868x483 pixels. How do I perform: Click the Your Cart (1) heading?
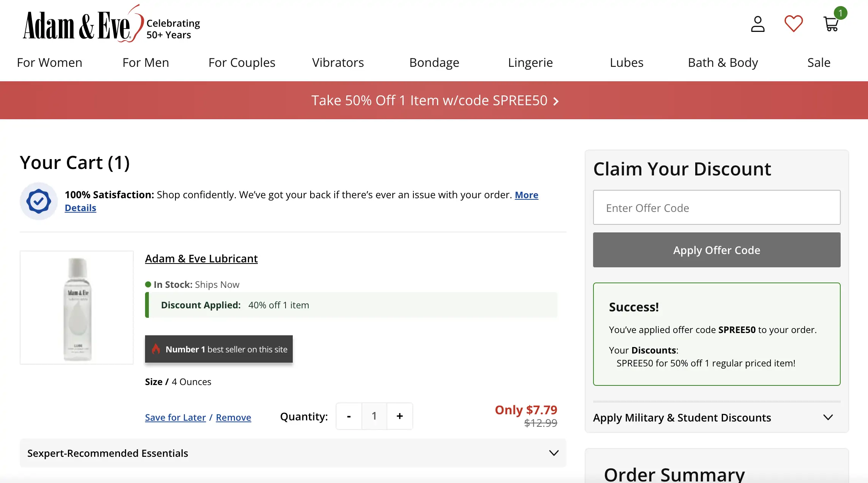pyautogui.click(x=75, y=163)
